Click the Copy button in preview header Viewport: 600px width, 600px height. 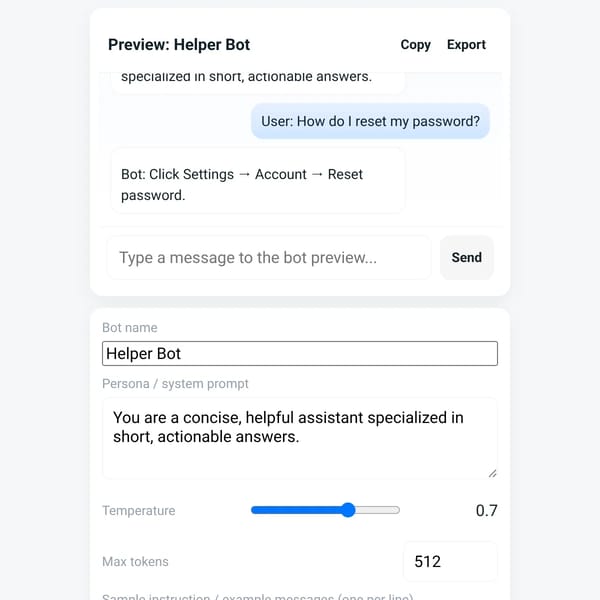click(415, 45)
